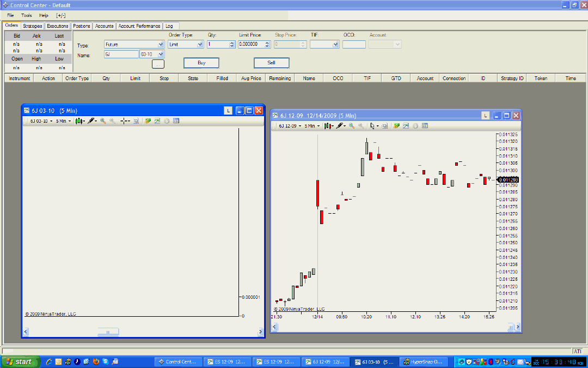588x368 pixels.
Task: Click the Buy button
Action: (201, 63)
